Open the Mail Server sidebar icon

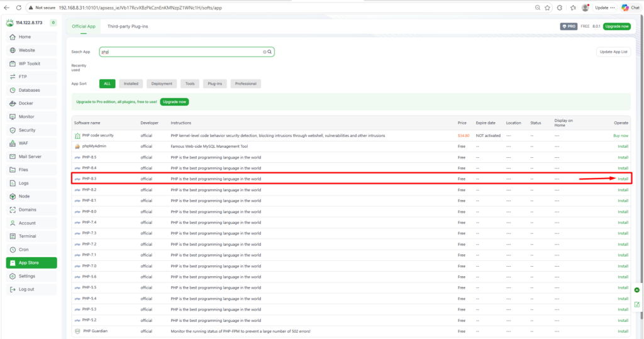click(13, 157)
